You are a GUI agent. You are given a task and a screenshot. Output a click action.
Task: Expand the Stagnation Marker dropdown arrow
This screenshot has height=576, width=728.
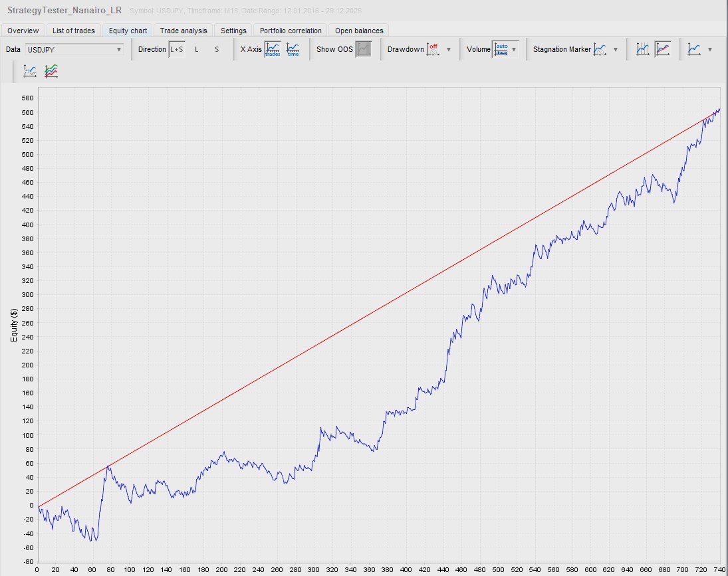click(616, 49)
